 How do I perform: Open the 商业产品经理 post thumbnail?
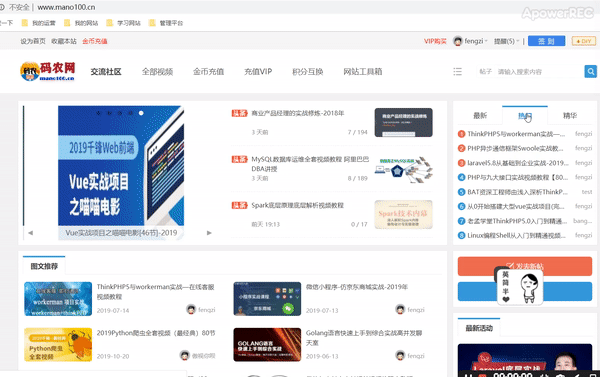(403, 122)
